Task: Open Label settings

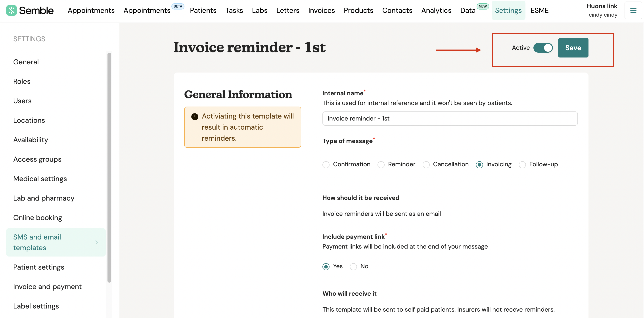Action: [x=36, y=306]
